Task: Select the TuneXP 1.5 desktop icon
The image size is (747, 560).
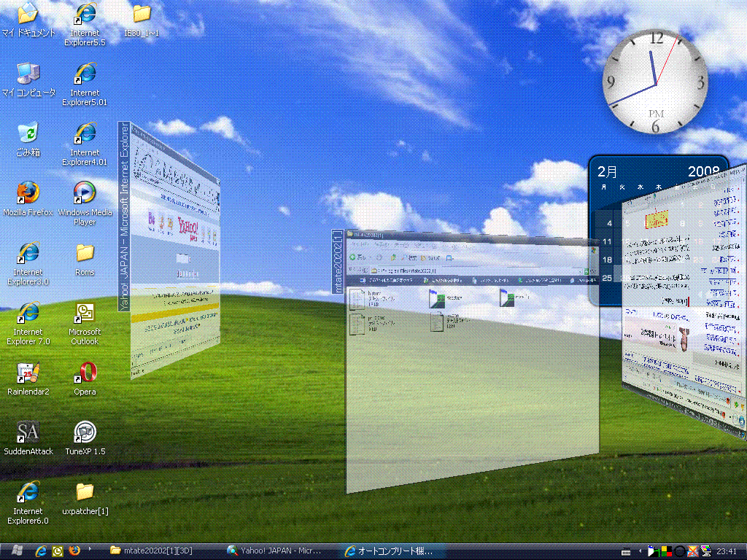Action: [85, 433]
